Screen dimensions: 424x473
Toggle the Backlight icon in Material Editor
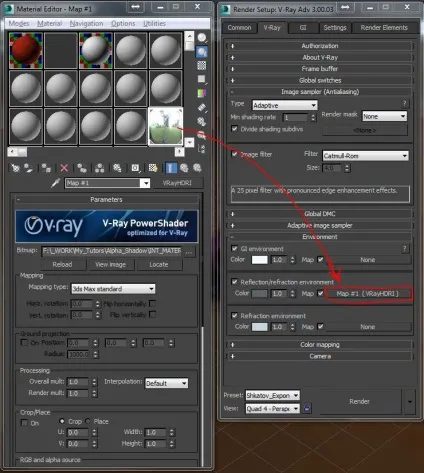(202, 52)
